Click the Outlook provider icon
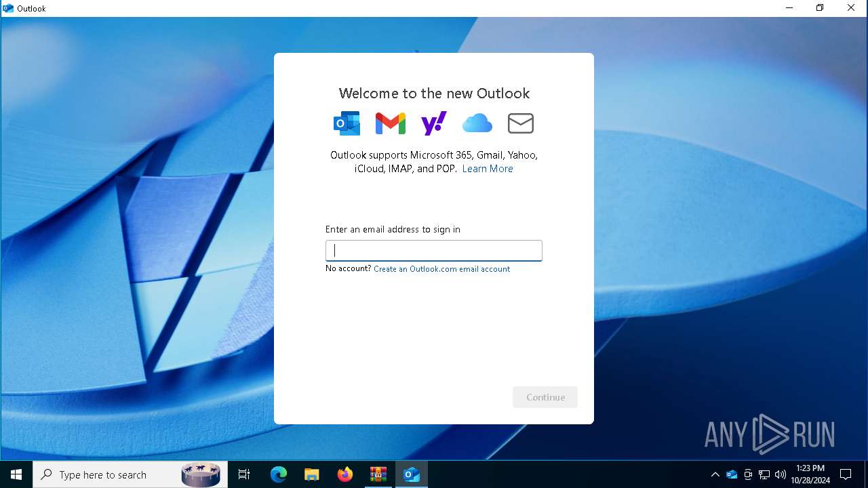This screenshot has width=868, height=488. (347, 123)
